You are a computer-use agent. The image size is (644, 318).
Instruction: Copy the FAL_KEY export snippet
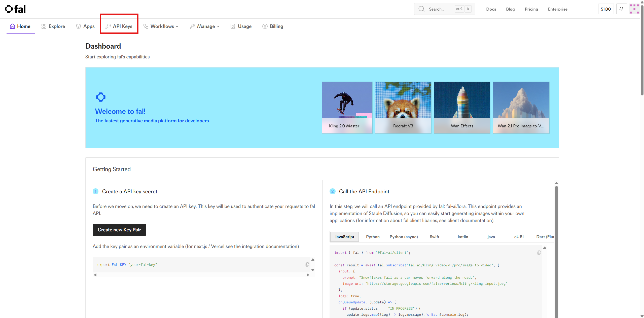(x=307, y=264)
